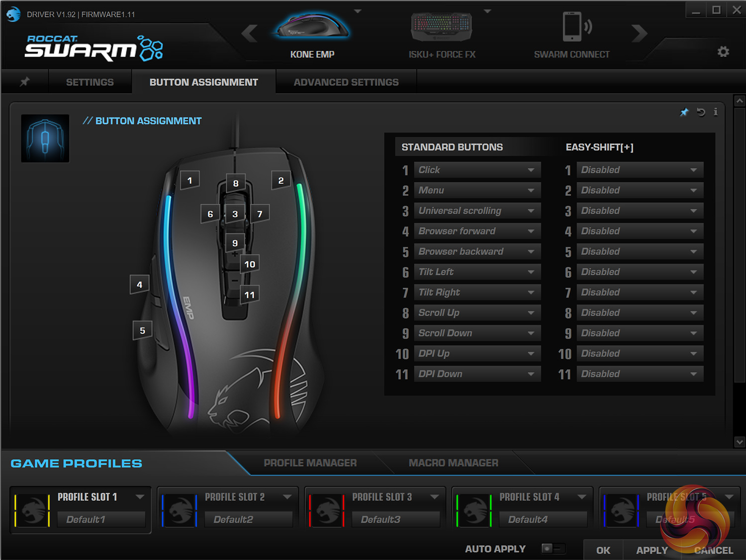Switch to the SETTINGS tab
Viewport: 746px width, 560px height.
click(90, 82)
